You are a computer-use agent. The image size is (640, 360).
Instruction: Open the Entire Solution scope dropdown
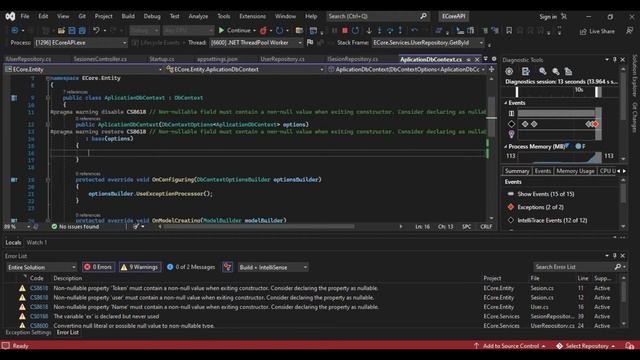(x=42, y=267)
